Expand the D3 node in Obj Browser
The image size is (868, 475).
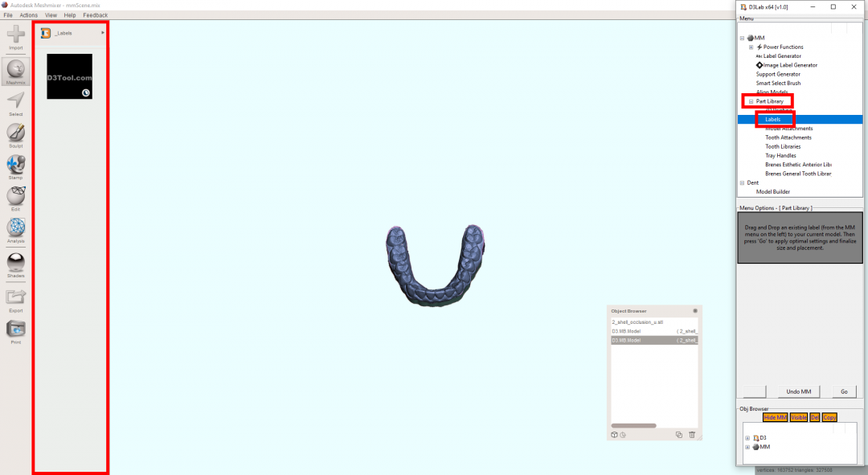(x=747, y=437)
